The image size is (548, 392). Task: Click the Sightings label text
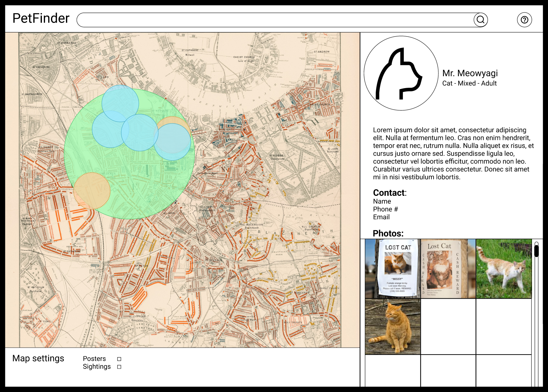(x=97, y=367)
